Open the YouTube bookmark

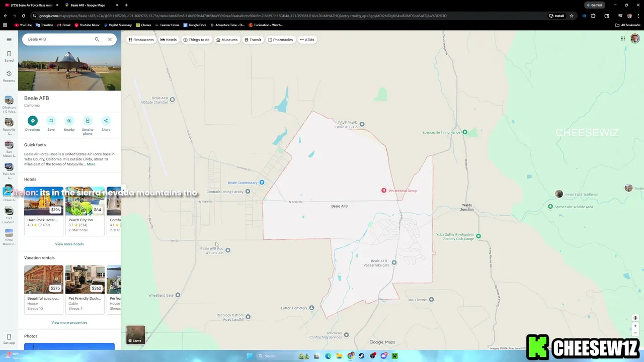coord(23,25)
